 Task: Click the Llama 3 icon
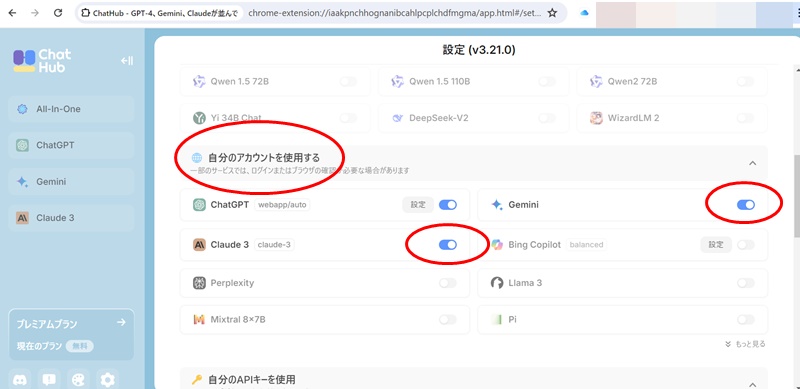(497, 283)
